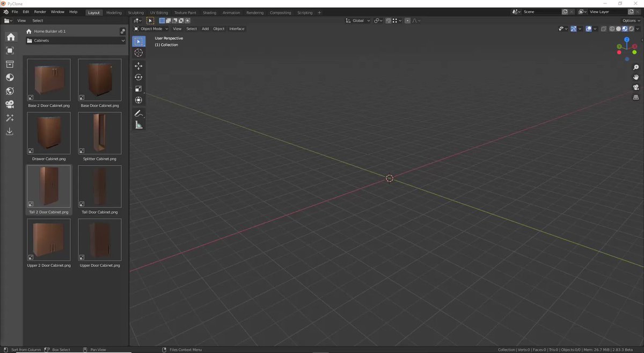Add a new workspace with plus button
The image size is (644, 353).
coord(319,12)
